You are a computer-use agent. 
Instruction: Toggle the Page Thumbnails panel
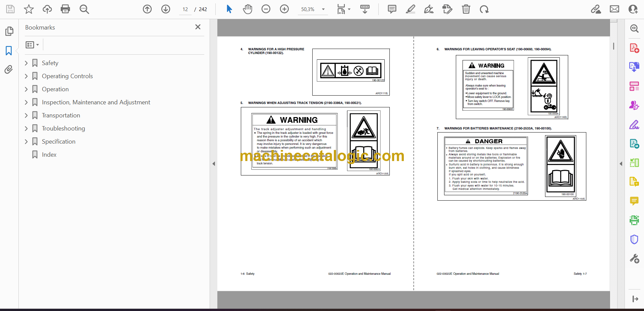[x=9, y=31]
